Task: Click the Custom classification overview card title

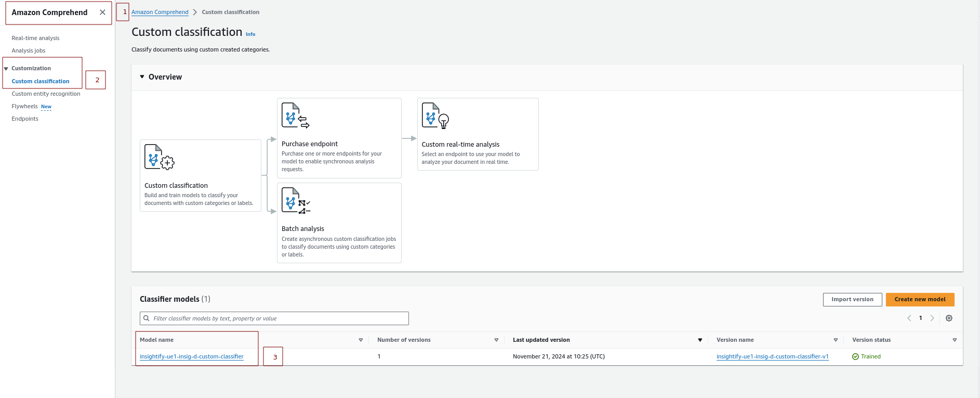Action: click(176, 186)
